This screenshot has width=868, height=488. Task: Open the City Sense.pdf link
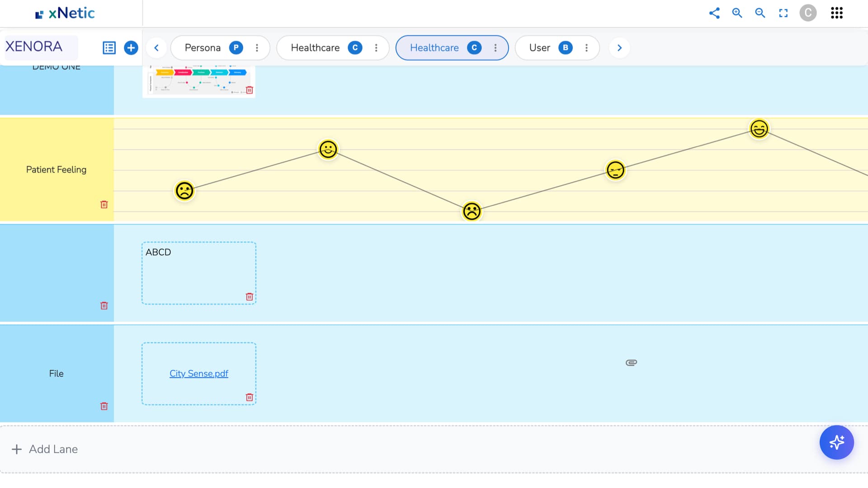(x=198, y=374)
